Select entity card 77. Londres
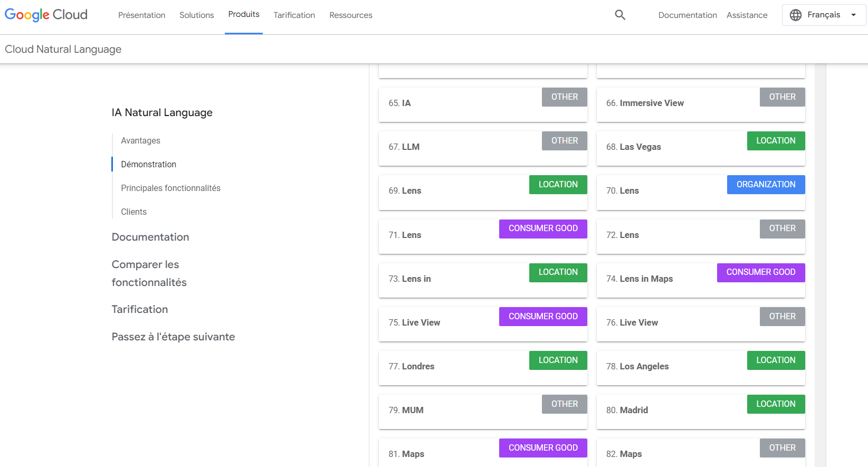 pos(483,368)
